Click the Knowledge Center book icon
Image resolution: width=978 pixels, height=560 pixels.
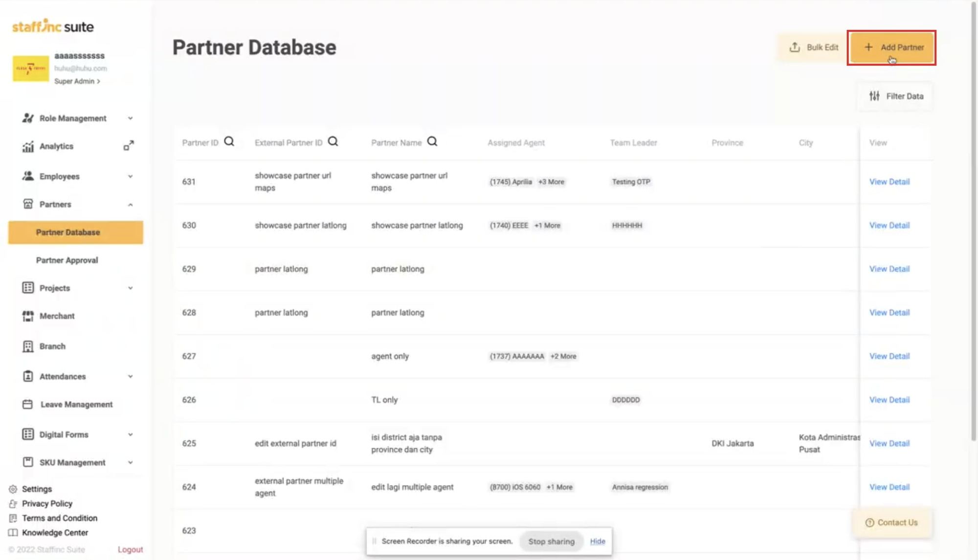[13, 533]
